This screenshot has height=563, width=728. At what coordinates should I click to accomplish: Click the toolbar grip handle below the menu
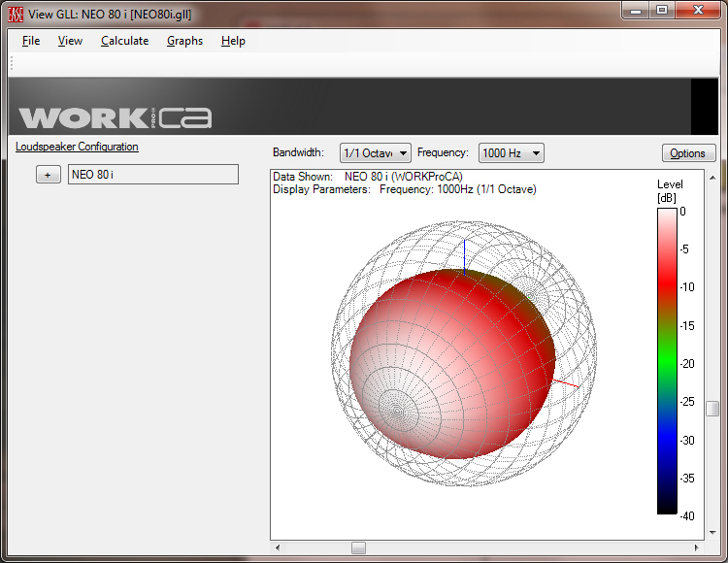click(x=12, y=64)
